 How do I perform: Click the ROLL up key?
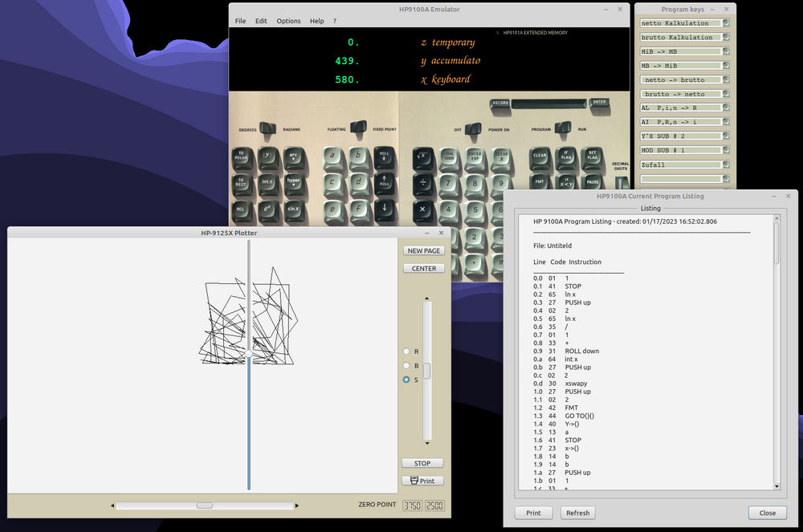tap(385, 185)
